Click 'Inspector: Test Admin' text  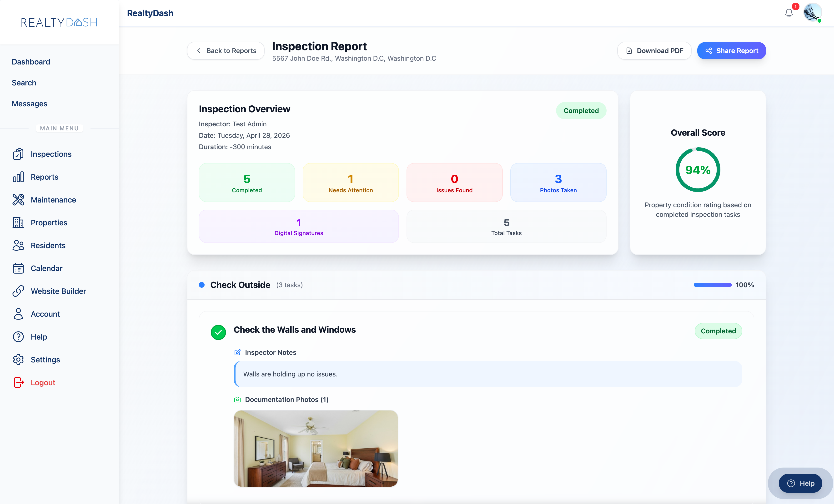[232, 124]
